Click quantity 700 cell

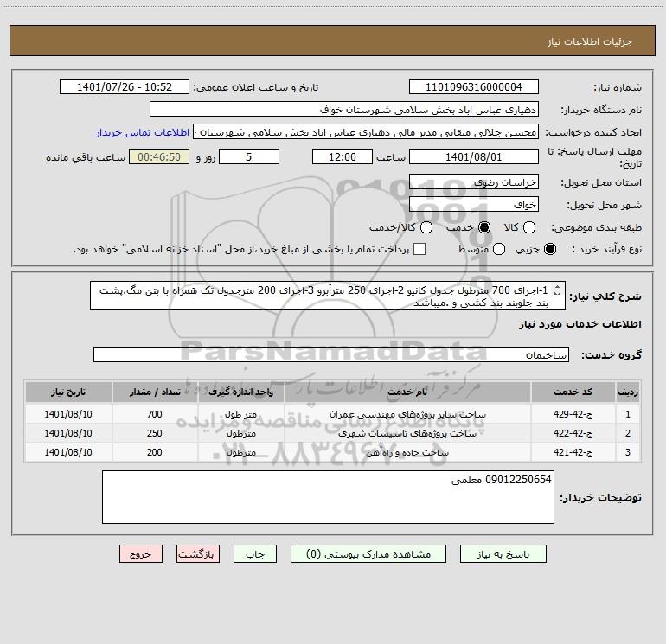[x=155, y=414]
